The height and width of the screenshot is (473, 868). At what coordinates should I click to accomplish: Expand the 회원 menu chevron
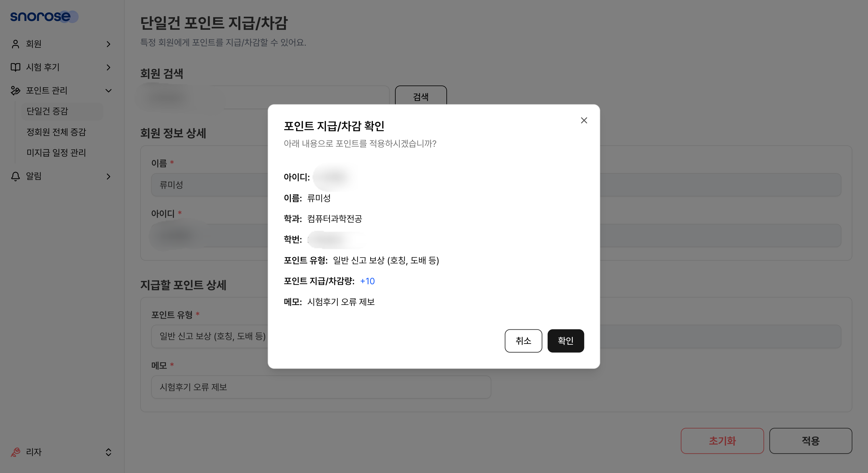click(x=108, y=44)
